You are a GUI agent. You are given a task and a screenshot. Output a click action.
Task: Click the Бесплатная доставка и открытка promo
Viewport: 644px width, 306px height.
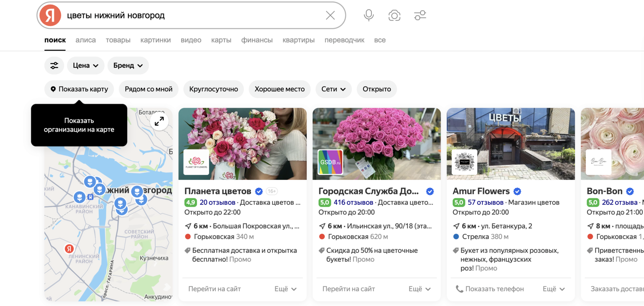[x=245, y=255]
